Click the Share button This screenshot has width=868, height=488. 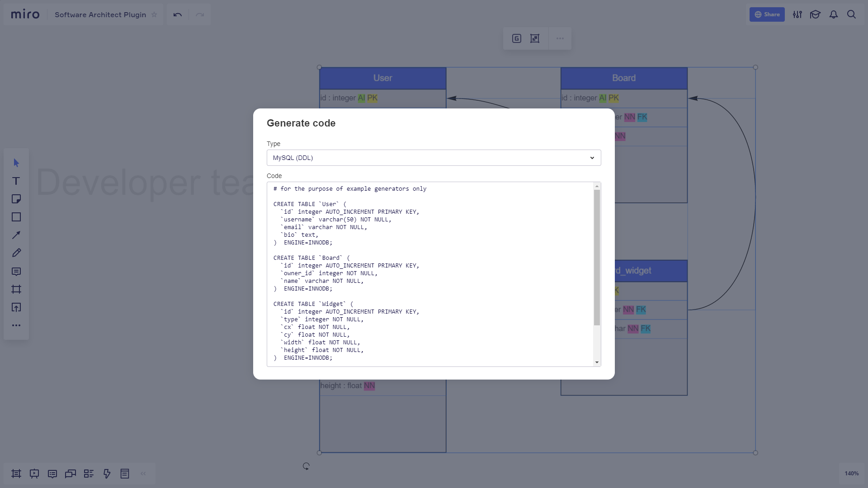(x=767, y=14)
